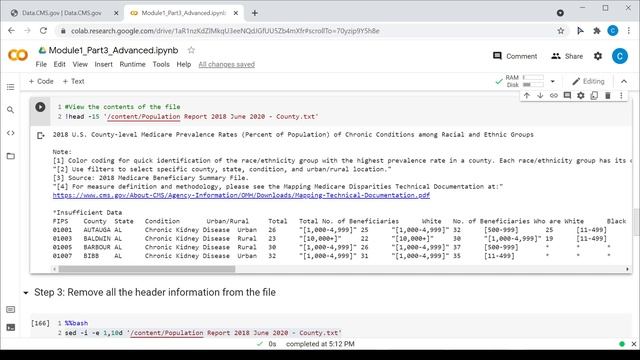Go back in browser history
This screenshot has height=360, width=640.
point(11,31)
